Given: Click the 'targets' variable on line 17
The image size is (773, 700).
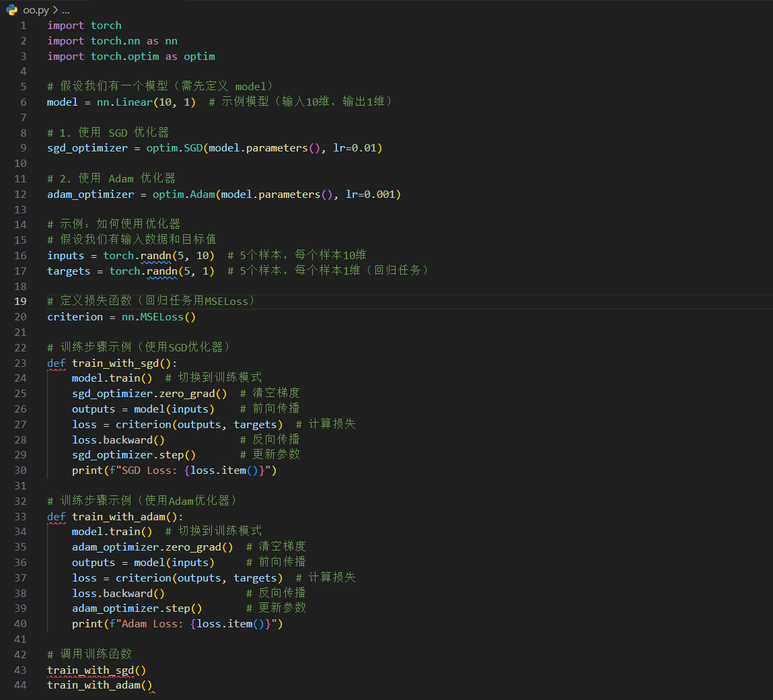Looking at the screenshot, I should coord(69,271).
